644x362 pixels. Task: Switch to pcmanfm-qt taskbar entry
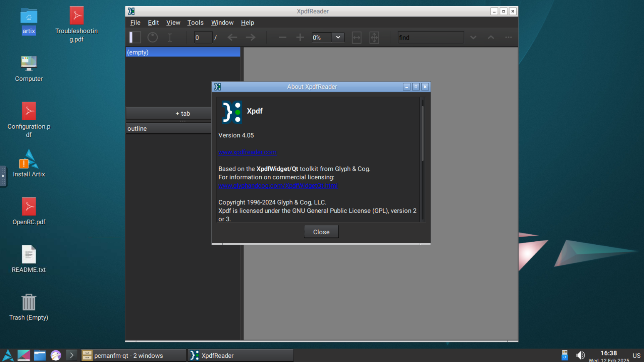(x=133, y=355)
